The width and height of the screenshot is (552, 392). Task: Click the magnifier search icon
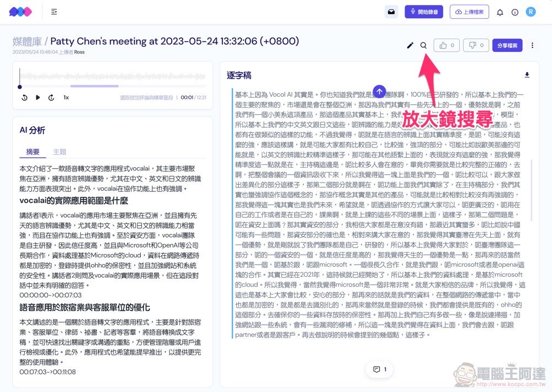[x=423, y=45]
